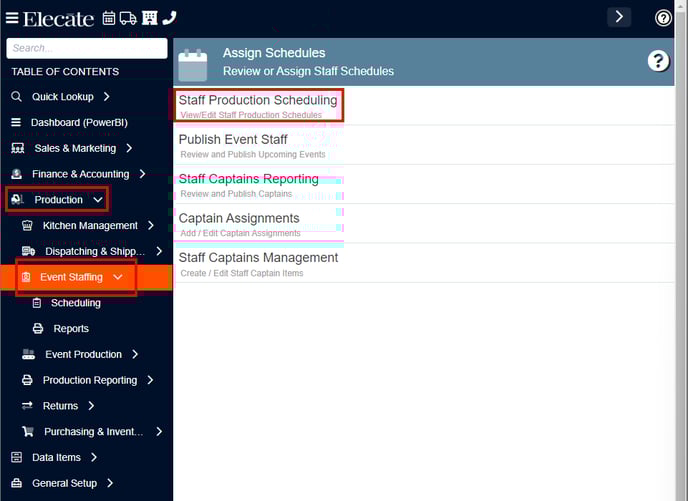Open the hamburger menu beside Elecate logo
The width and height of the screenshot is (688, 501).
[x=12, y=18]
